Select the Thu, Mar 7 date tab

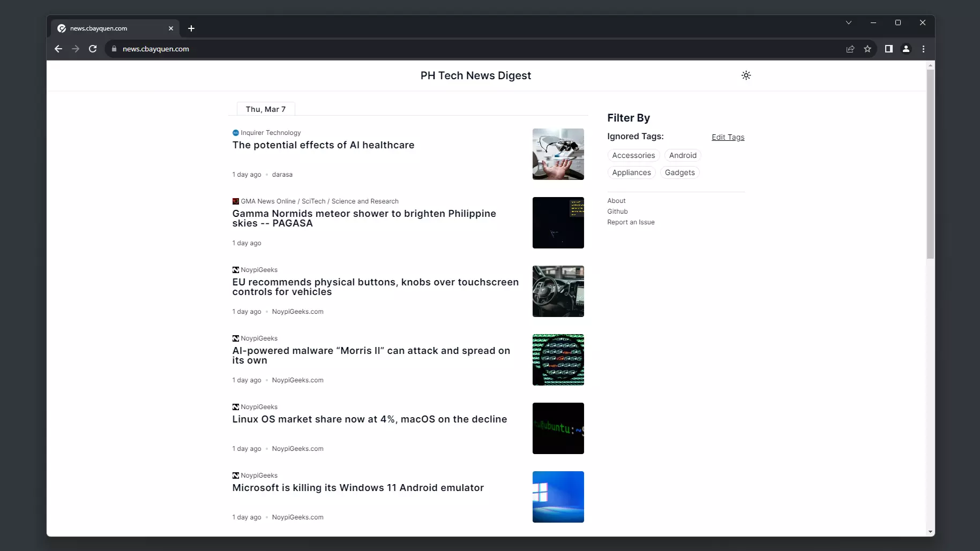(266, 109)
